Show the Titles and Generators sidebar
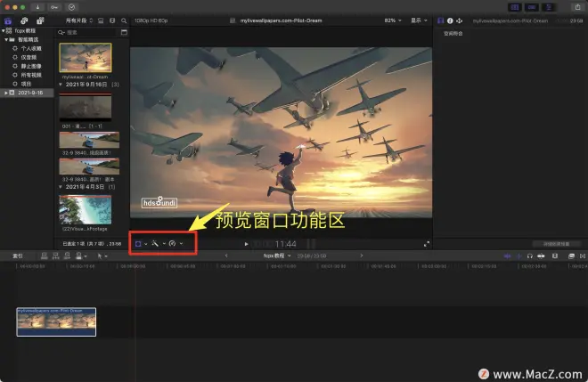 click(x=40, y=20)
